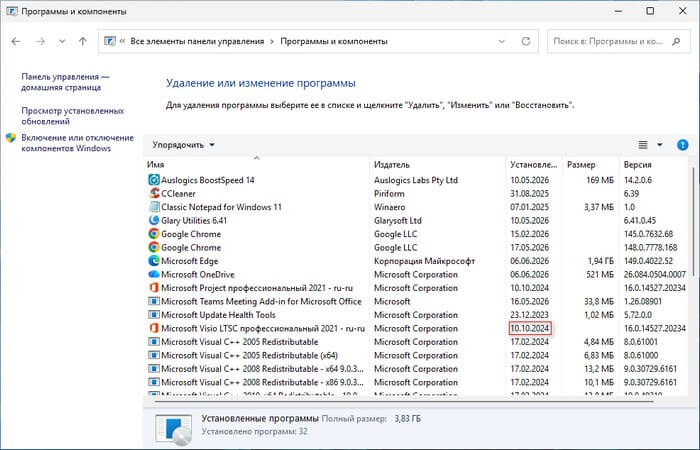Refresh the Programs and Features list
700x450 pixels.
click(x=526, y=41)
